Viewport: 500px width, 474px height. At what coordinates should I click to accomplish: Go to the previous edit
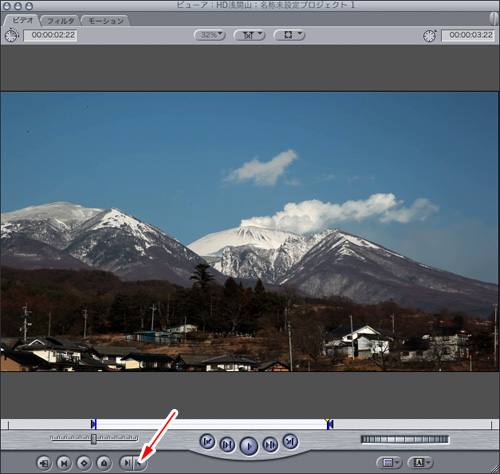pos(207,442)
